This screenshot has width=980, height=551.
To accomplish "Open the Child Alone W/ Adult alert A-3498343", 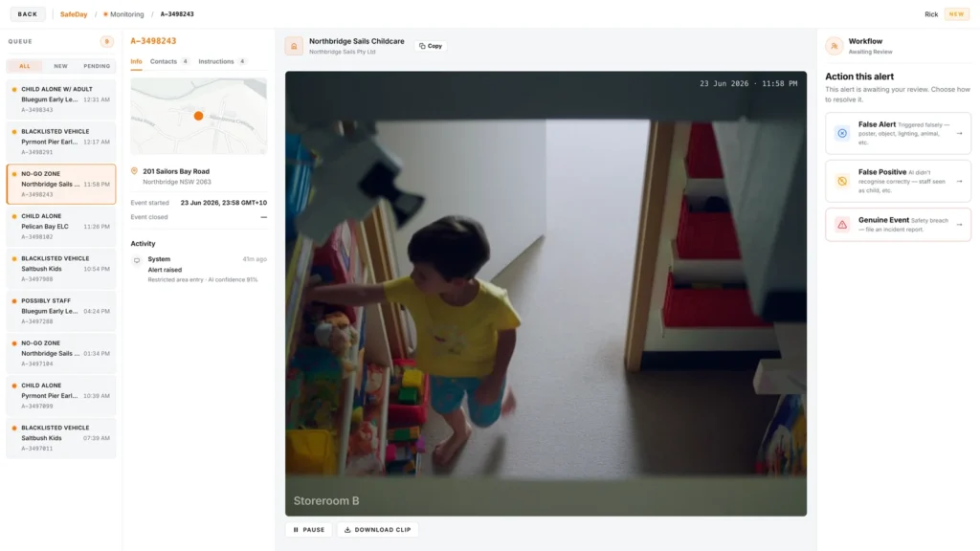I will coord(61,99).
